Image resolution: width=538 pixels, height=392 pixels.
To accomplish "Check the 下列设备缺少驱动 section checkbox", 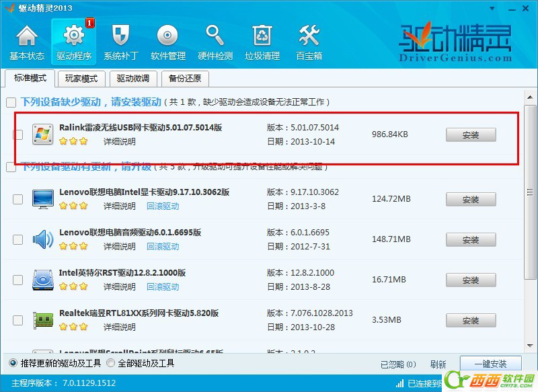I will point(11,102).
